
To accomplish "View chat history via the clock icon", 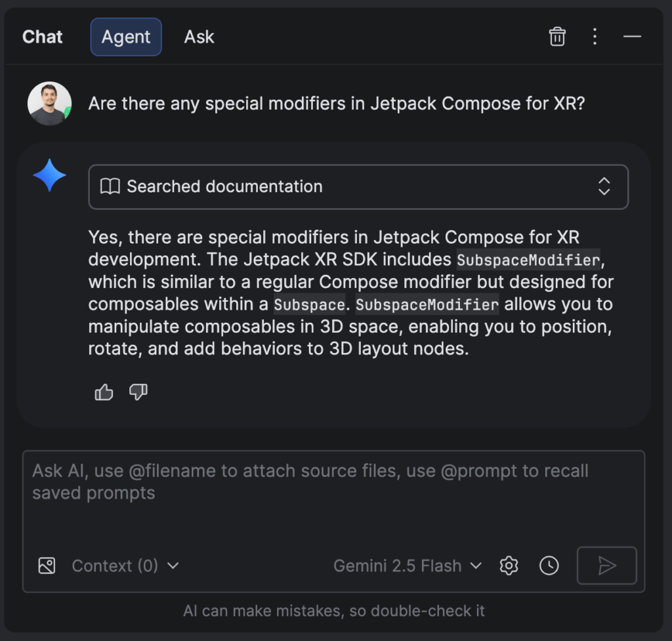I will click(549, 566).
